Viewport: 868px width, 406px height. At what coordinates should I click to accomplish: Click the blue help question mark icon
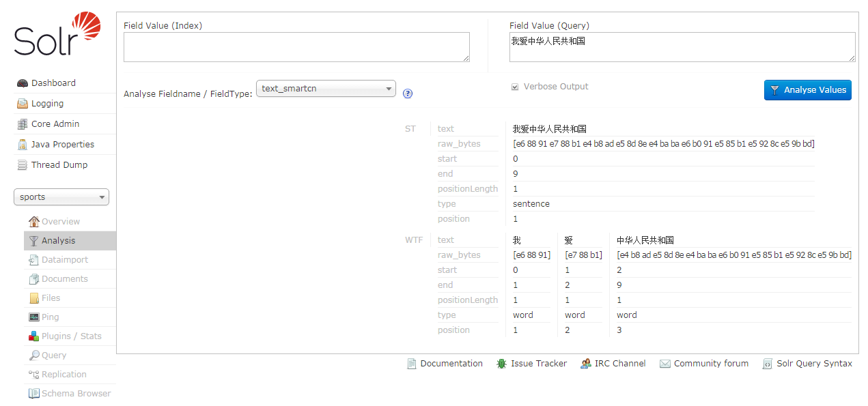click(408, 93)
